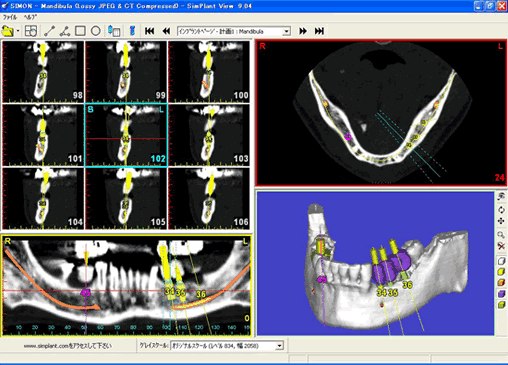The height and width of the screenshot is (365, 508).
Task: Jump to first page with rewind-to-start button
Action: [x=150, y=31]
